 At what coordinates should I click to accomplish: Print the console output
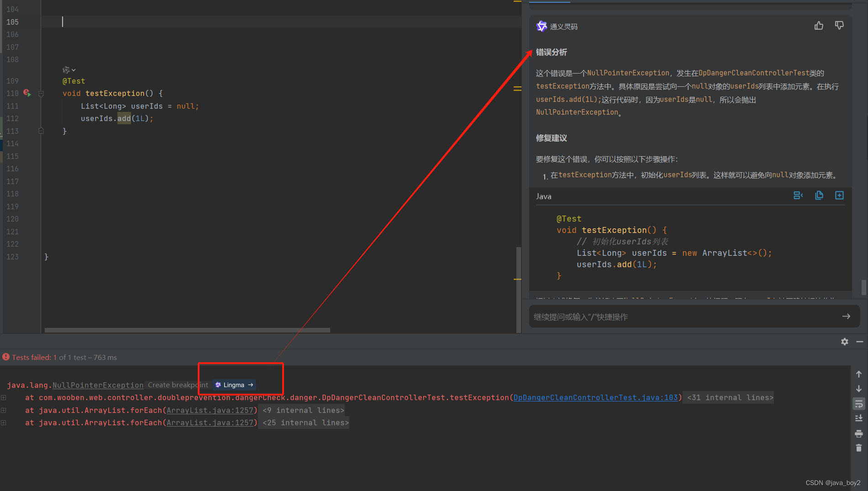coord(859,433)
